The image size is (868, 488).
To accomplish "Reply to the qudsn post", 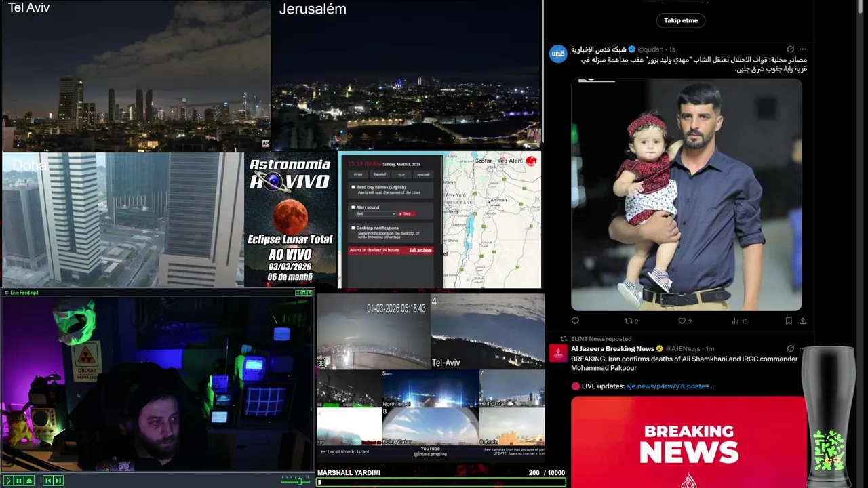I will [x=575, y=321].
